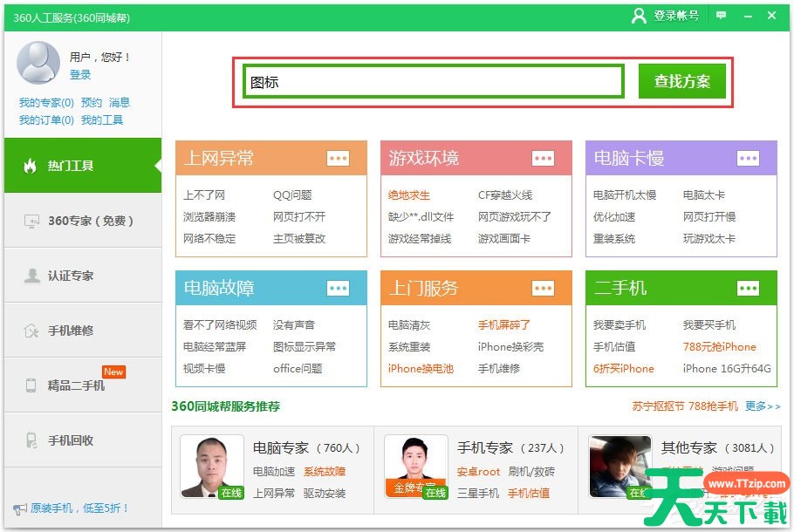This screenshot has width=794, height=532.
Task: Open 我的工具 link
Action: click(102, 120)
